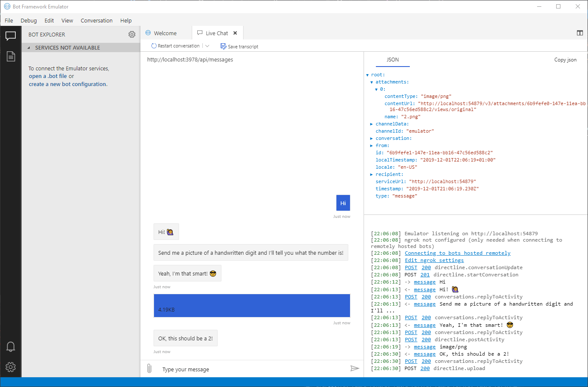Click message link for 'Yeah, I'm that smart!' log entry
This screenshot has width=588, height=387.
tap(425, 325)
